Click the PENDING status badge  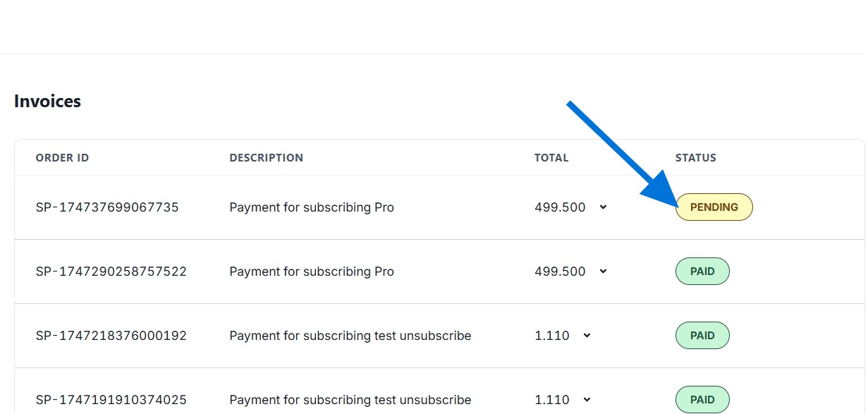[x=714, y=207]
